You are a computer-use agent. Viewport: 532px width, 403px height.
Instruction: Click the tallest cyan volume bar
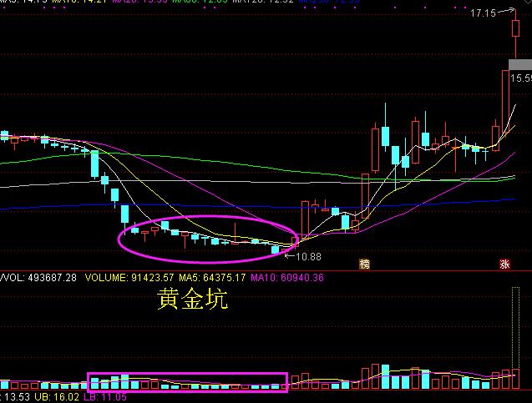pos(386,376)
